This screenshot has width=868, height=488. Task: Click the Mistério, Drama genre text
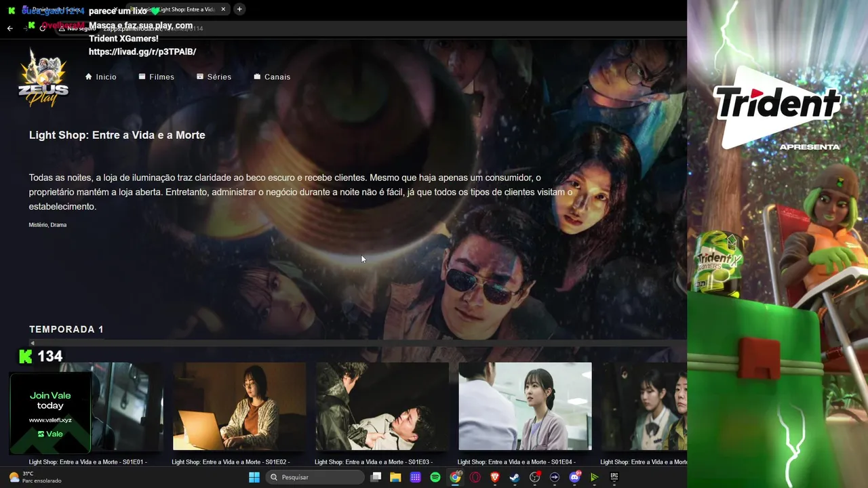tap(47, 225)
